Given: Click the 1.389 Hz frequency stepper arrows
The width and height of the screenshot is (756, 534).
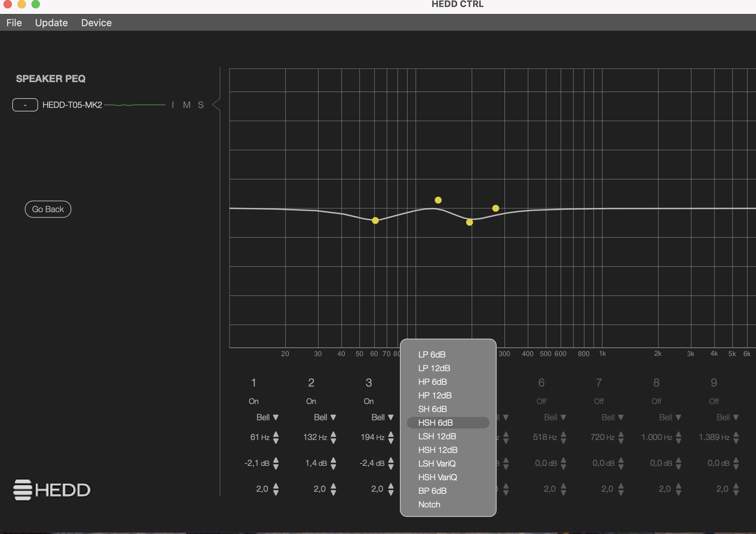Looking at the screenshot, I should click(x=736, y=437).
